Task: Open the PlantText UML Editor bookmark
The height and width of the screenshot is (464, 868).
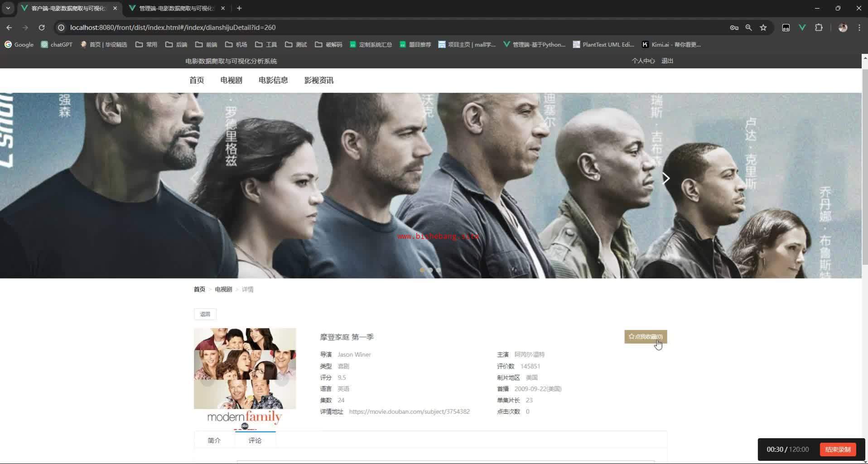Action: coord(603,44)
